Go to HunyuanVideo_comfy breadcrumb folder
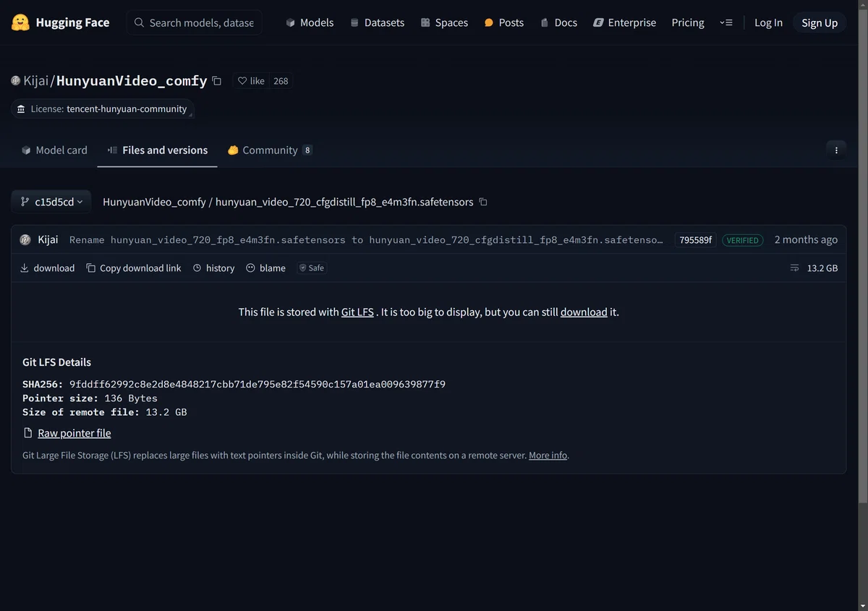Screen dimensions: 868x611 tap(154, 202)
